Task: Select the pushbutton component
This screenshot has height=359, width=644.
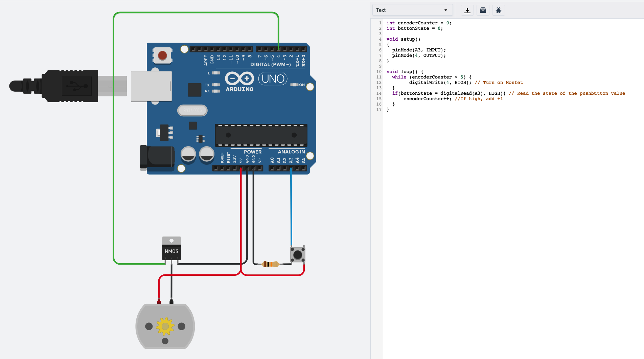Action: point(298,254)
